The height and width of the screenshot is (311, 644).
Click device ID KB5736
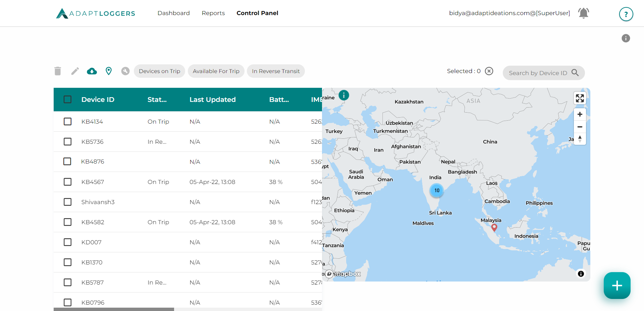92,141
